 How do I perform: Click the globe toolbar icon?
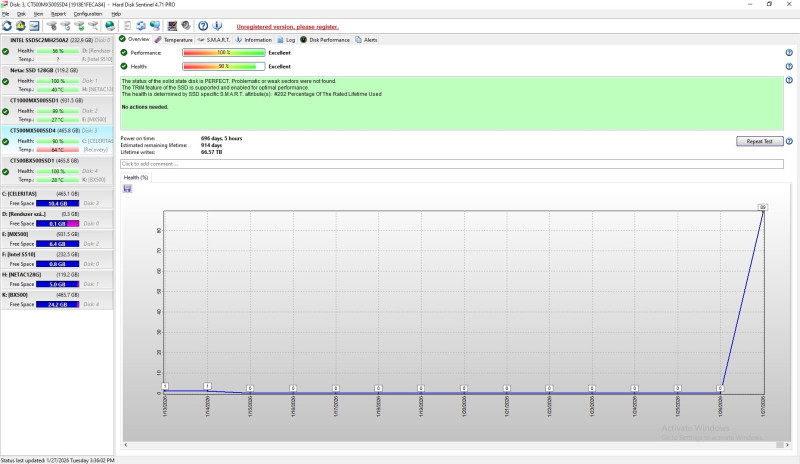110,26
